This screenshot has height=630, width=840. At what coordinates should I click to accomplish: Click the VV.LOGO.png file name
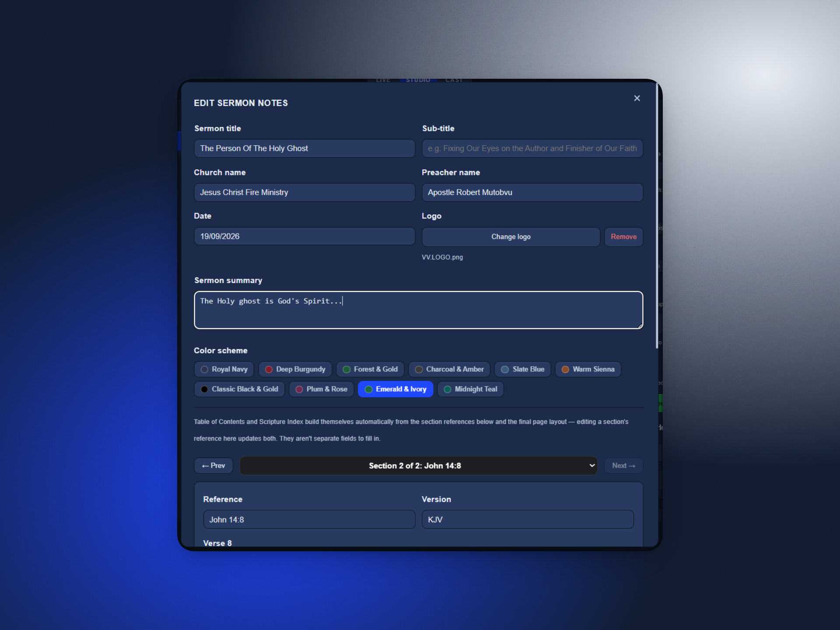pyautogui.click(x=442, y=257)
